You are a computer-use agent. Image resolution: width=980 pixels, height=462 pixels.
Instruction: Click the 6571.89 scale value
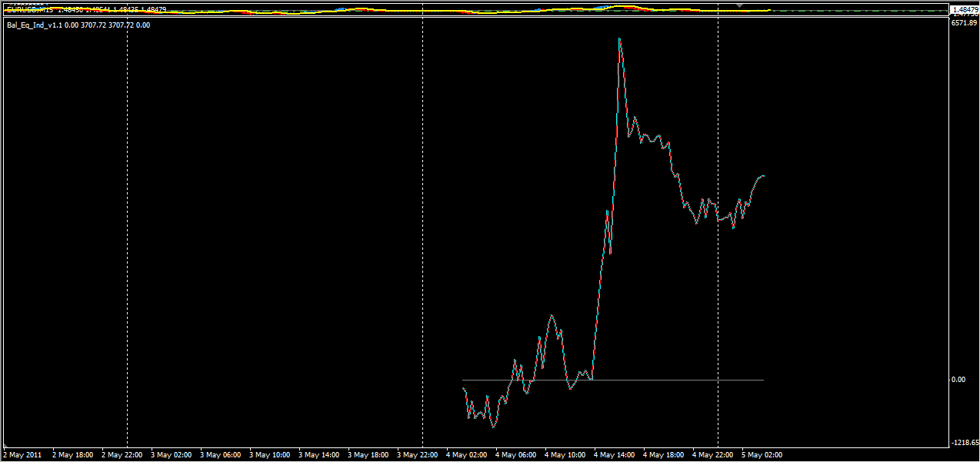click(x=963, y=23)
